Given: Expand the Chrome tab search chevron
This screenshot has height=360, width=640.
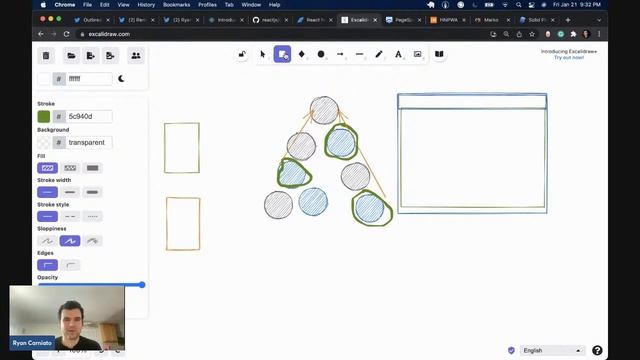Looking at the screenshot, I should 599,20.
